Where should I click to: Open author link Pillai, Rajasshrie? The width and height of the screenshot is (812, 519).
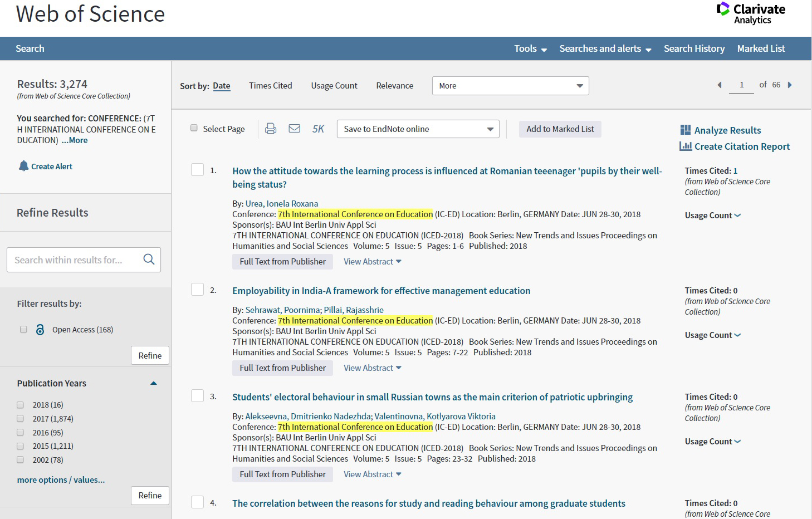coord(354,310)
